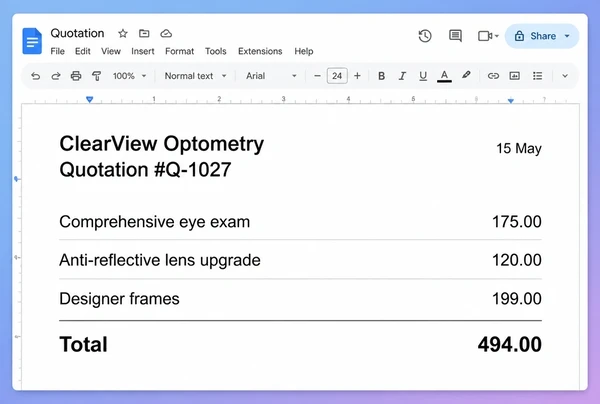600x404 pixels.
Task: Open the Extensions menu
Action: pos(260,51)
